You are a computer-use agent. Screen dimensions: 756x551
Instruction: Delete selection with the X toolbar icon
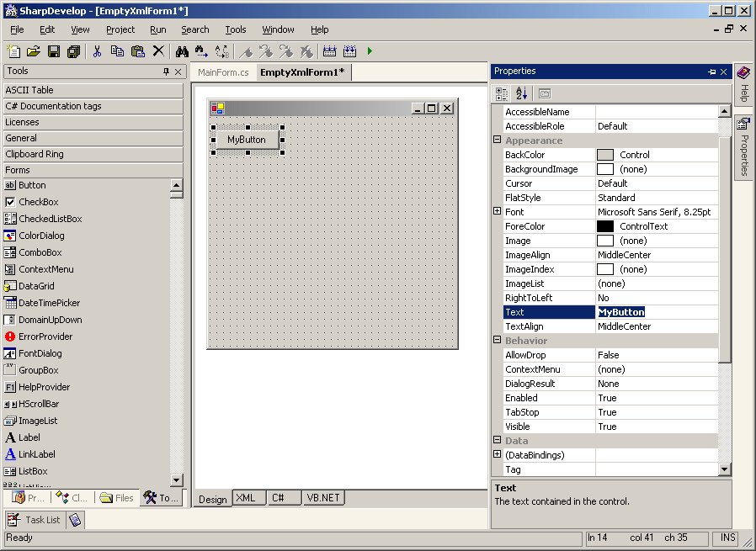[x=158, y=51]
